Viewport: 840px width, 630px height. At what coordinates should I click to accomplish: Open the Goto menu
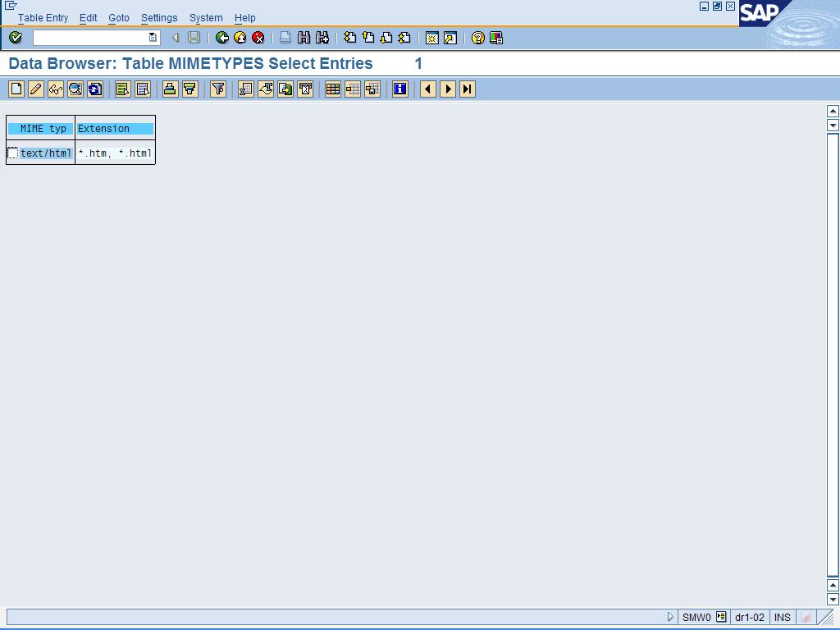119,18
